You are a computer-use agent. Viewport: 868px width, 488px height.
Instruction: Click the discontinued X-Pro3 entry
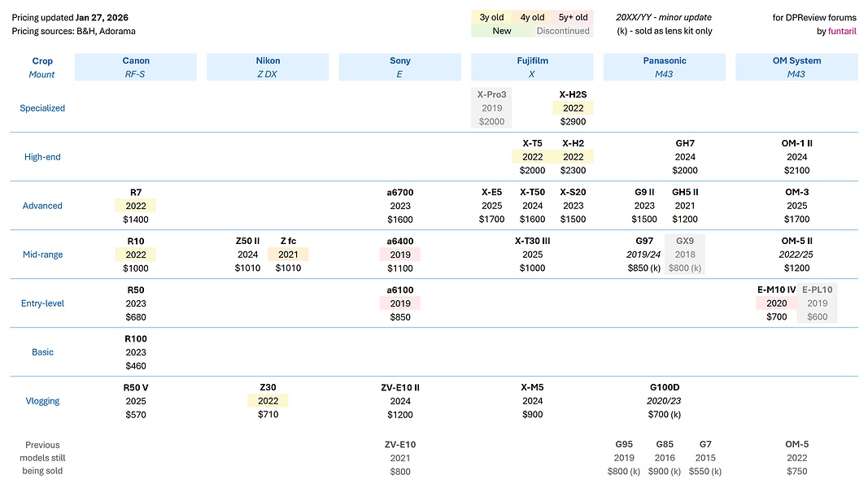point(491,107)
